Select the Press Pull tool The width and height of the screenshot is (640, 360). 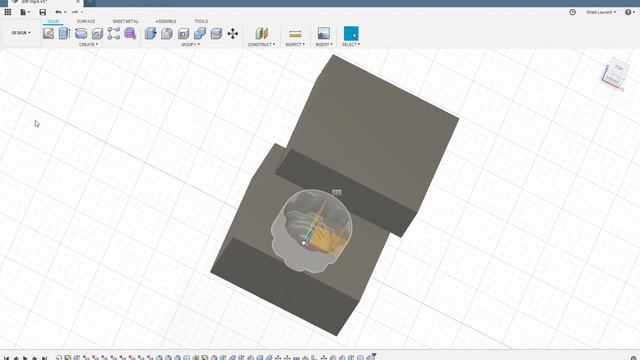151,33
